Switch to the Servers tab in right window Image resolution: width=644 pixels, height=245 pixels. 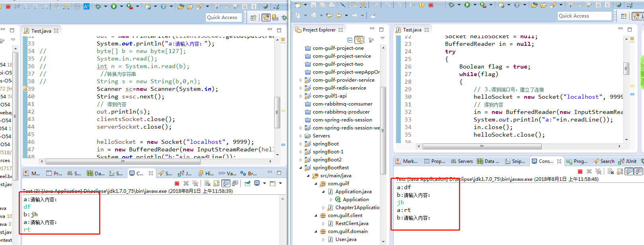pyautogui.click(x=462, y=161)
